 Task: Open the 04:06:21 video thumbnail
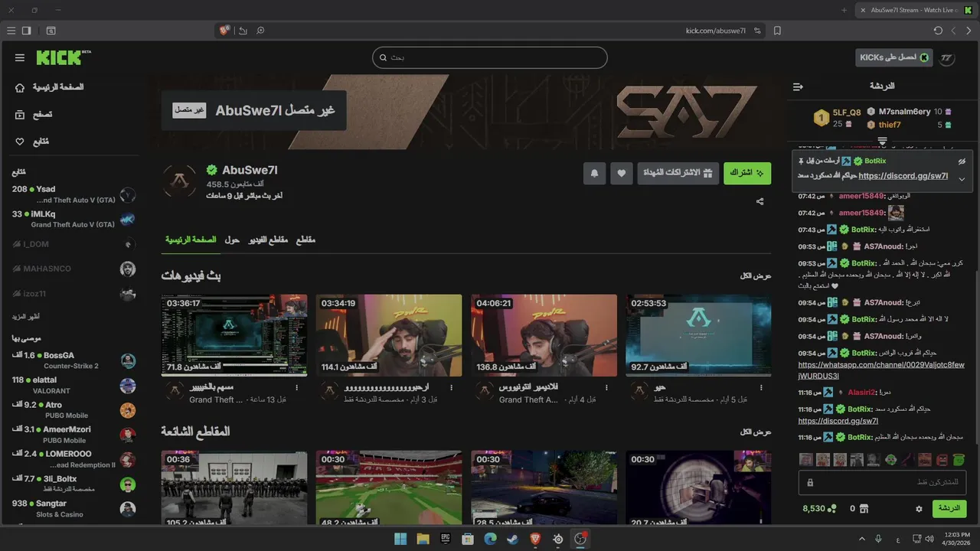click(544, 335)
